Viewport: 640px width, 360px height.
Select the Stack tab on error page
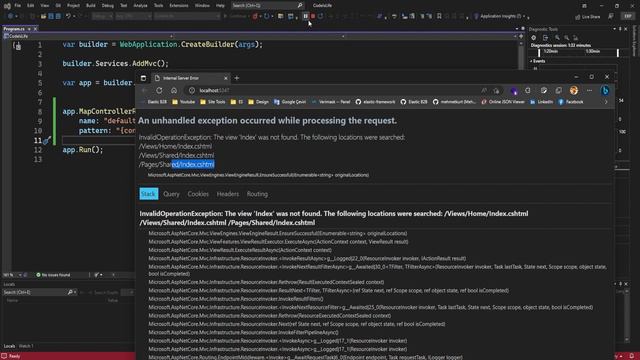click(149, 194)
